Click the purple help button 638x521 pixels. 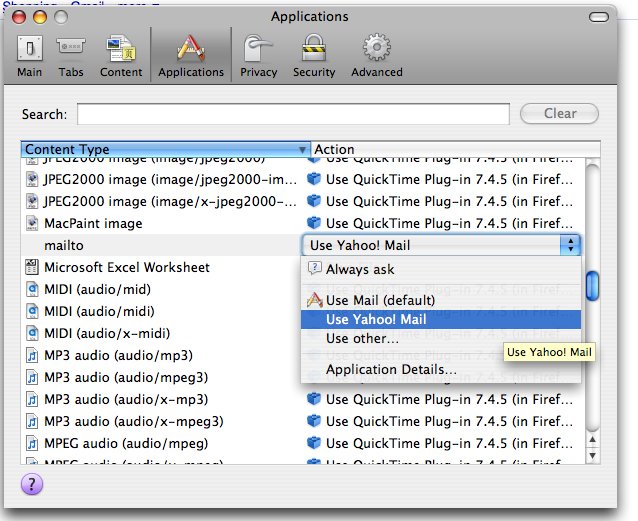[32, 484]
